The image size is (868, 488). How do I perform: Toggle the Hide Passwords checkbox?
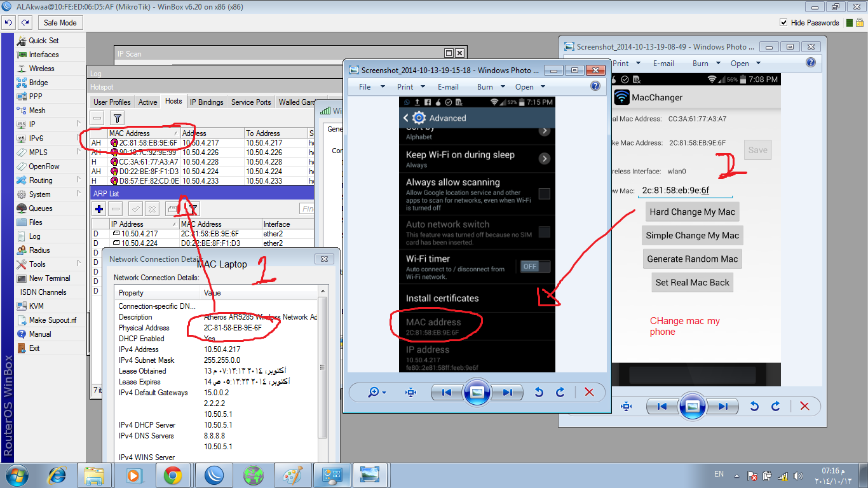click(783, 23)
